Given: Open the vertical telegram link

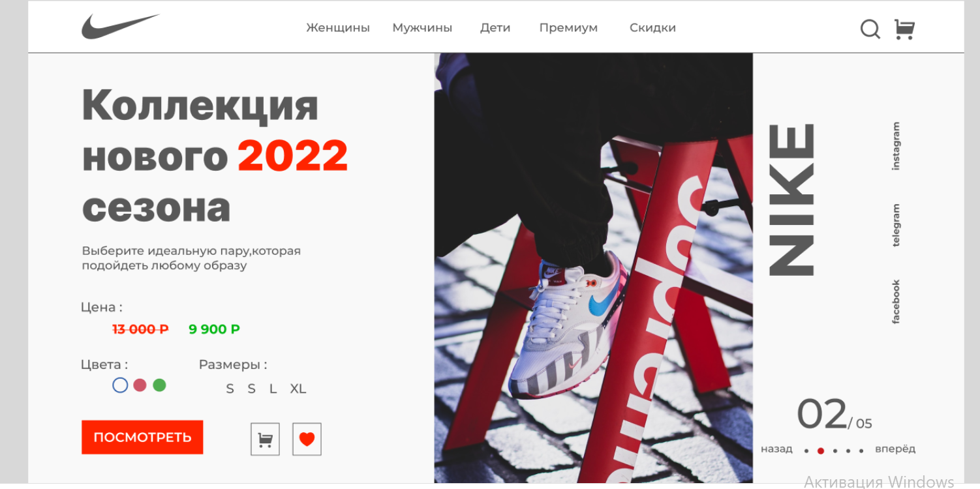Looking at the screenshot, I should point(896,225).
